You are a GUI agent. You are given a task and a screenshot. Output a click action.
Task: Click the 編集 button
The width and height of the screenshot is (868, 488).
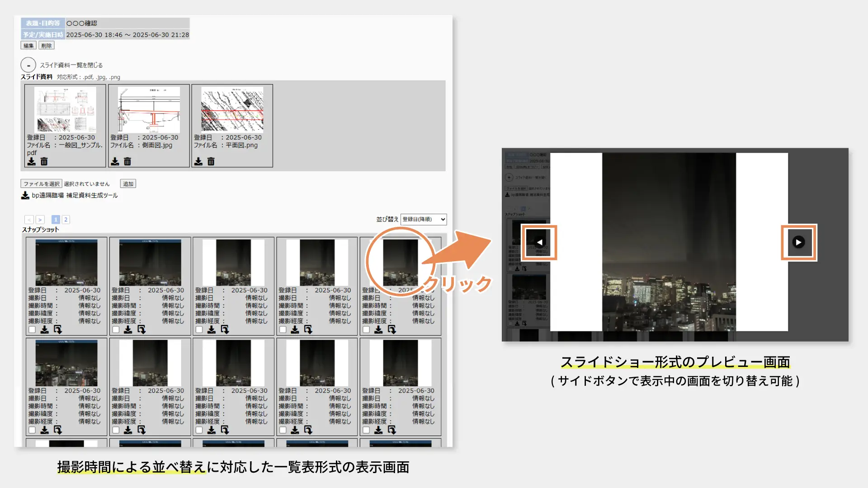click(28, 46)
